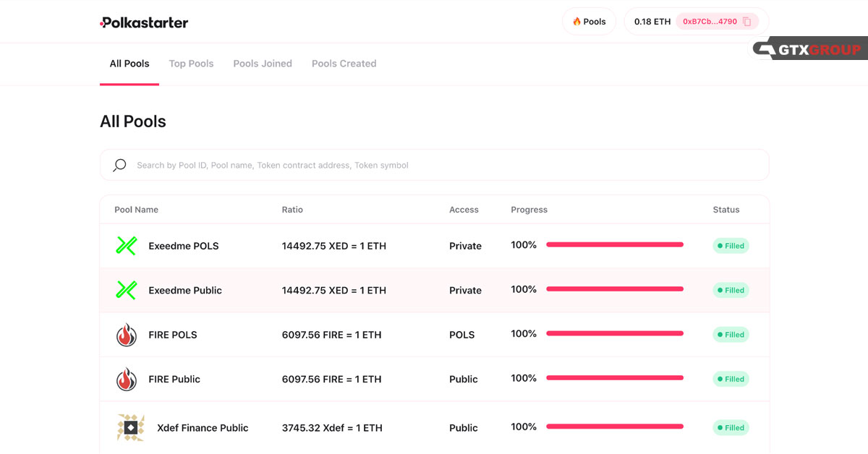Focus the pool search input field

click(x=434, y=166)
